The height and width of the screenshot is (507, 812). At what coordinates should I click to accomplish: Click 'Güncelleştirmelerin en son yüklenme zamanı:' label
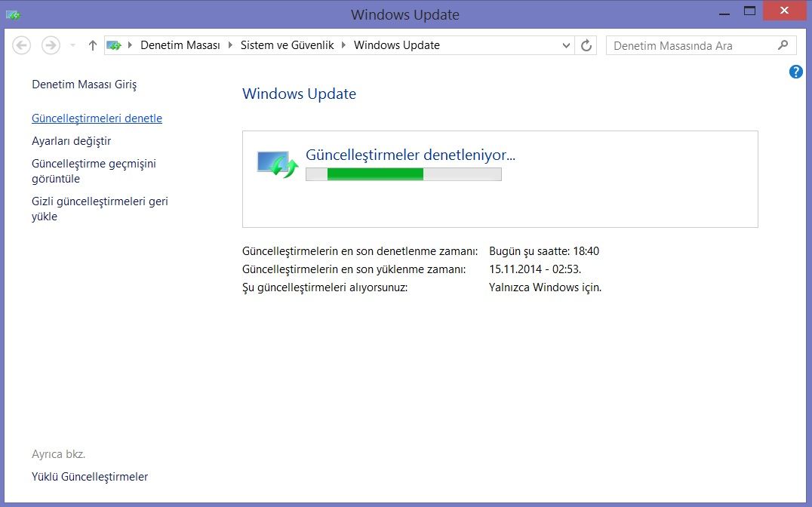pos(354,269)
